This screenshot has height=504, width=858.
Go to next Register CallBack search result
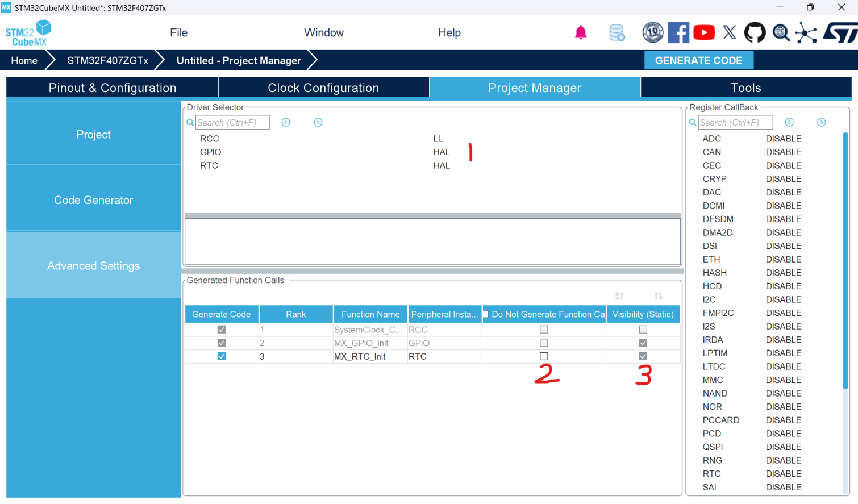(822, 122)
